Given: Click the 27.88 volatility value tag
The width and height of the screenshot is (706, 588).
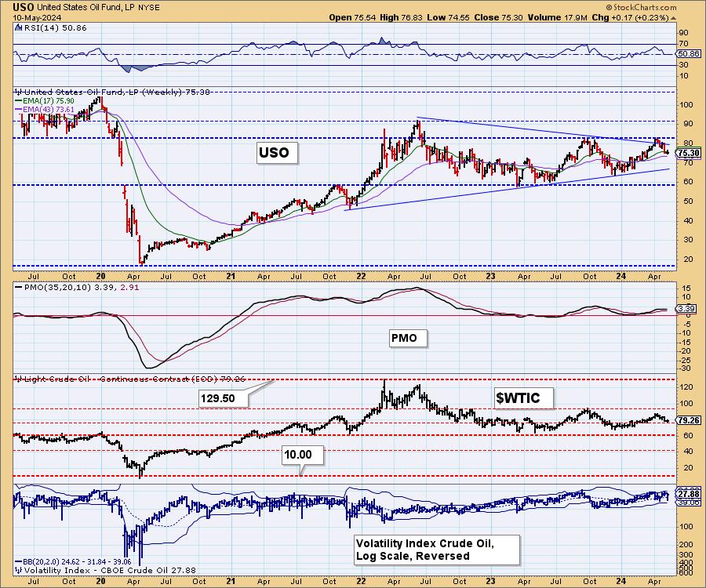Looking at the screenshot, I should (x=689, y=495).
